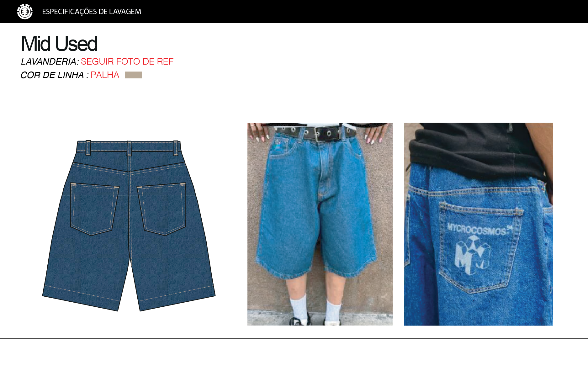
Task: Click the COR DE LINHA label
Action: [x=55, y=75]
